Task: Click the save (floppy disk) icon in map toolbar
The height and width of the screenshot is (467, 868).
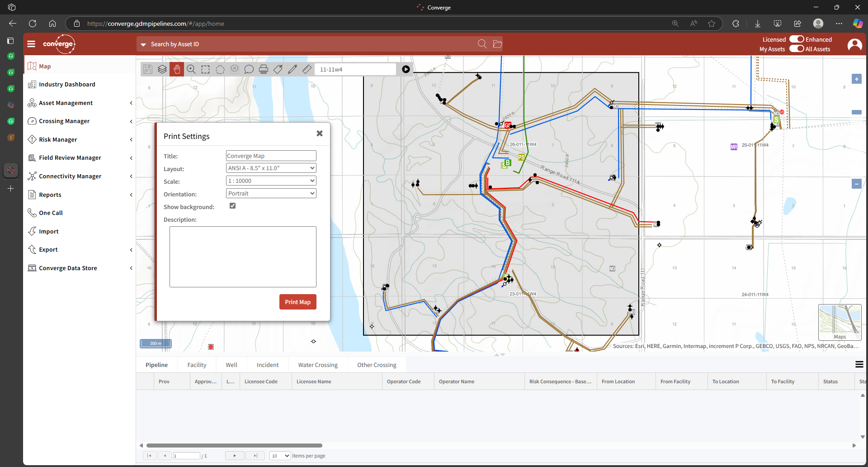Action: 147,69
